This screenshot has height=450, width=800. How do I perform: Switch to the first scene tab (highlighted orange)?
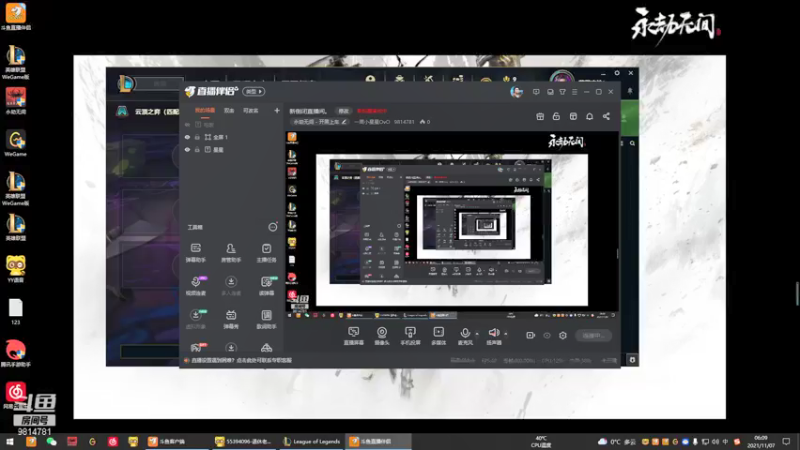coord(205,110)
